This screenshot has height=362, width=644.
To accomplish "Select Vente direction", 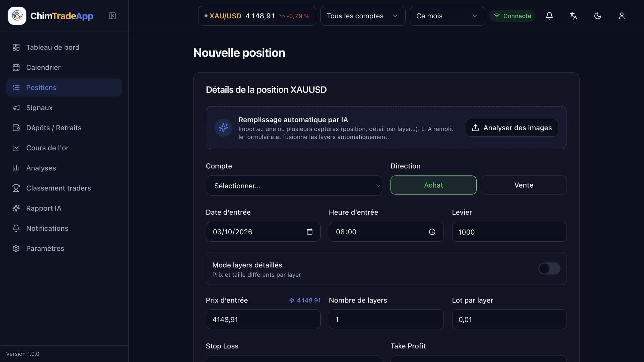I will click(524, 185).
